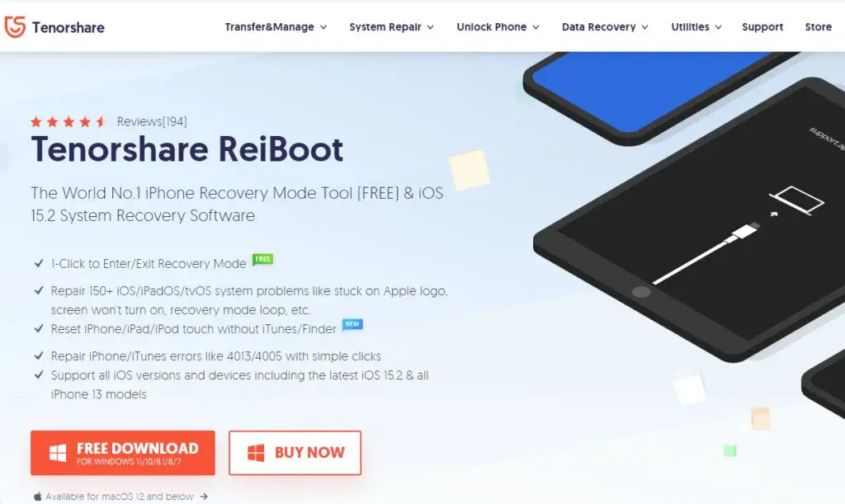Click the green FREE badge
Screen dimensions: 845x504
[263, 259]
